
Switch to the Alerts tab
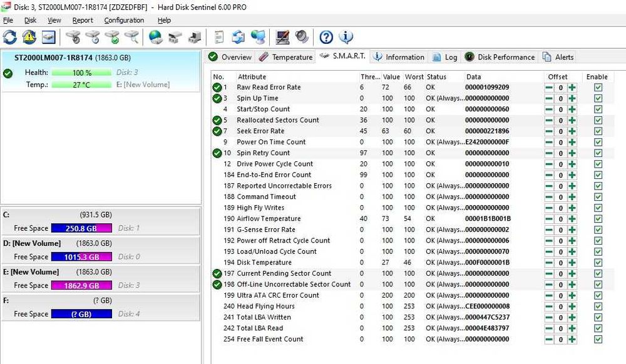(558, 57)
